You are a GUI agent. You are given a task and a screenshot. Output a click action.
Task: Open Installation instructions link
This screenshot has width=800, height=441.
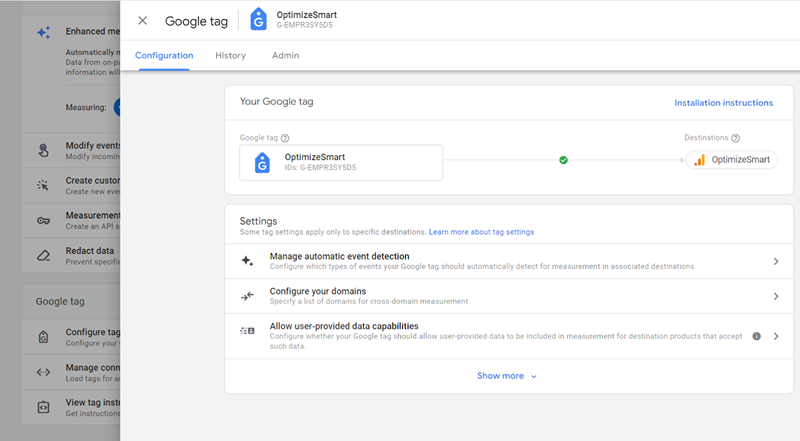coord(723,103)
